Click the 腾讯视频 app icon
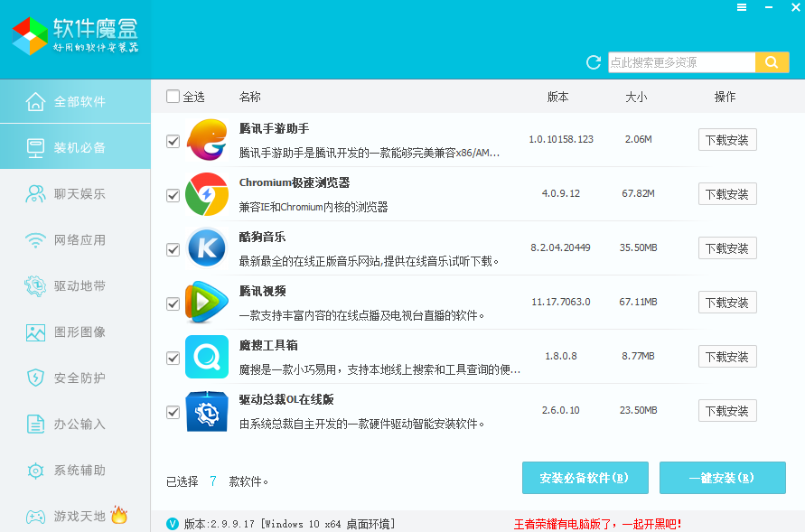The width and height of the screenshot is (805, 532). [x=206, y=303]
